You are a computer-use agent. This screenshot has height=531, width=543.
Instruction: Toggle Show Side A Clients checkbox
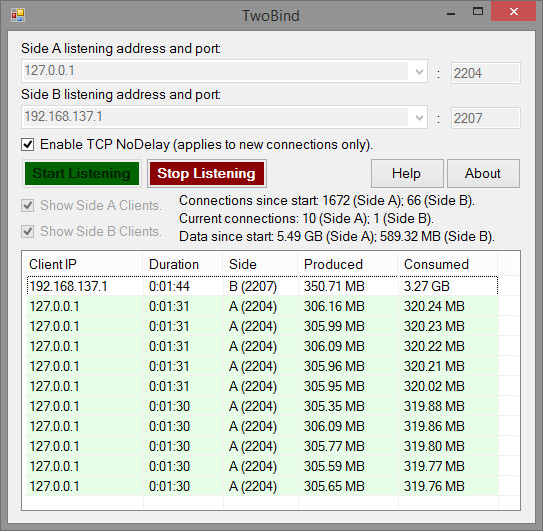coord(28,205)
